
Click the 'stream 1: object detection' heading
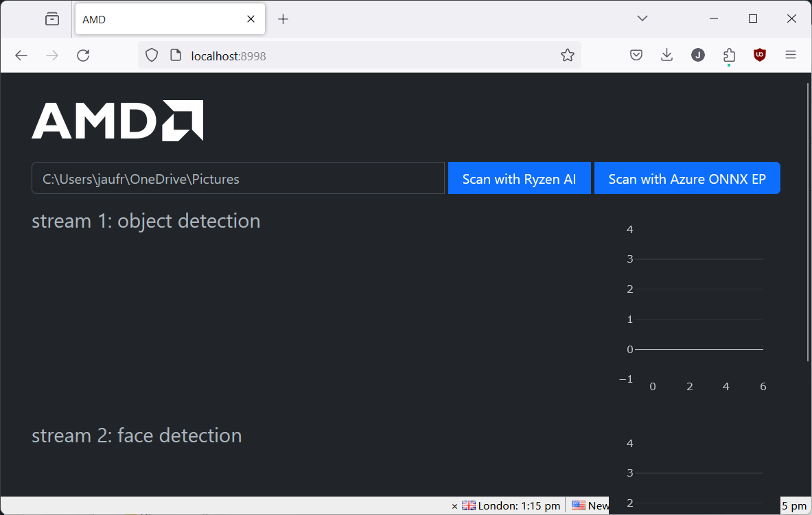146,221
